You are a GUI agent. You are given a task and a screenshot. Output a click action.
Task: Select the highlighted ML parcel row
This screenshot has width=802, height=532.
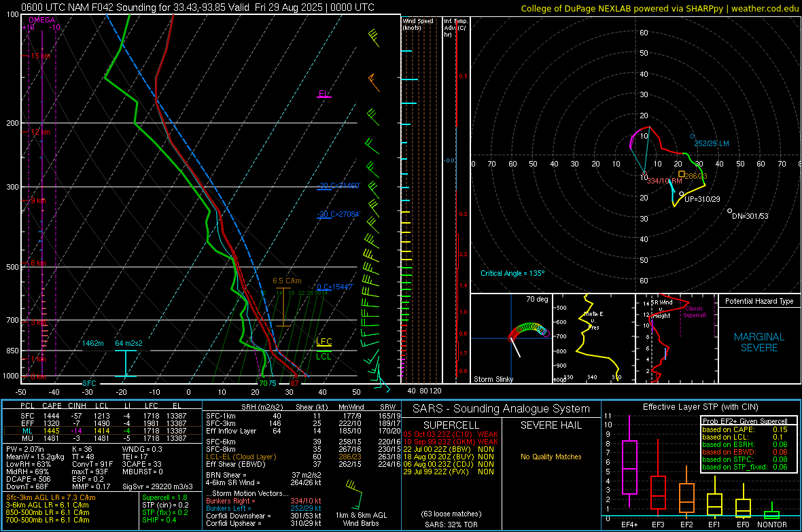tap(103, 431)
